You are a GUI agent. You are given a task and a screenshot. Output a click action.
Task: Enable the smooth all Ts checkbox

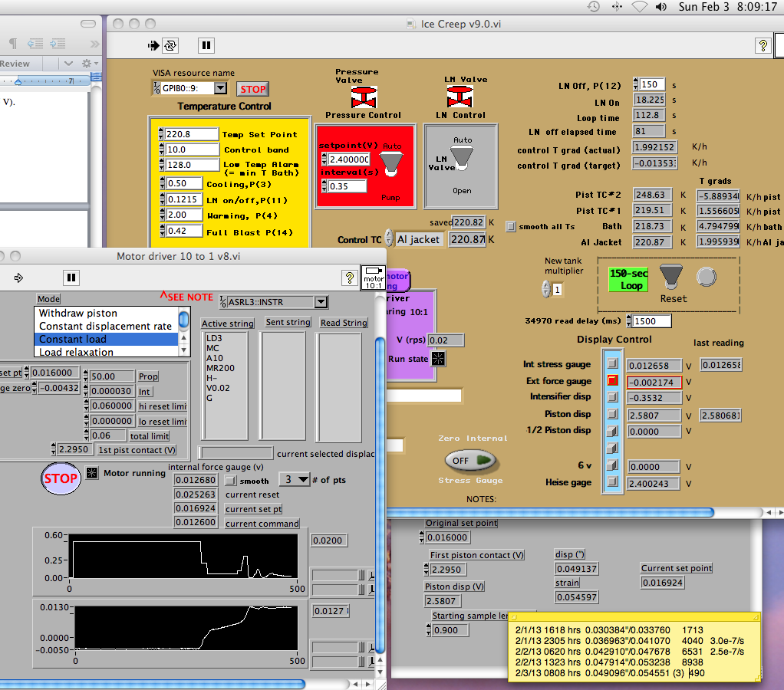coord(512,226)
